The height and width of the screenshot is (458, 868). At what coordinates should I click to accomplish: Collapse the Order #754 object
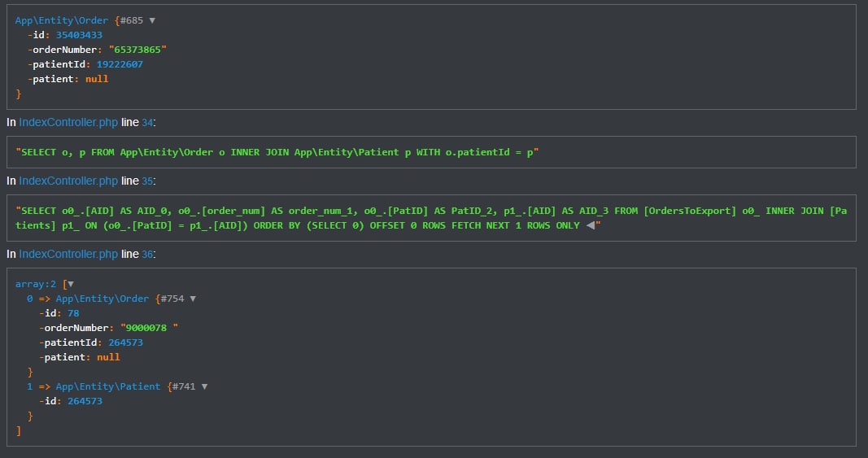click(x=193, y=299)
